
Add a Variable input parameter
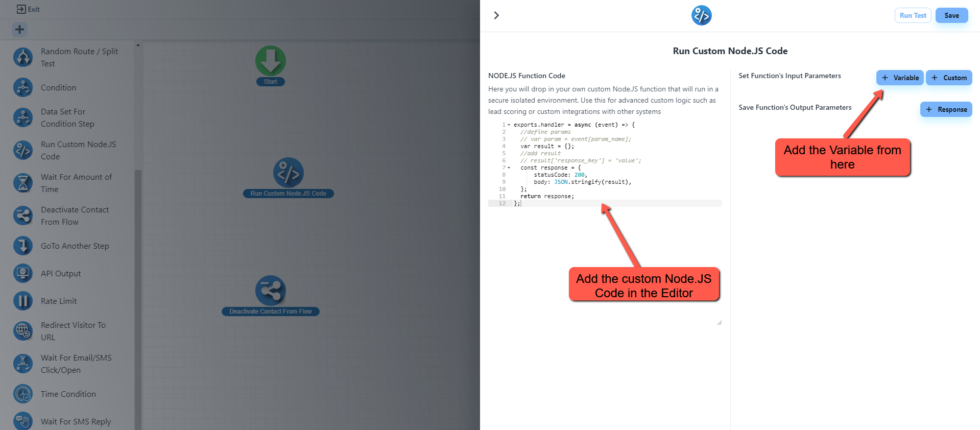pos(899,78)
